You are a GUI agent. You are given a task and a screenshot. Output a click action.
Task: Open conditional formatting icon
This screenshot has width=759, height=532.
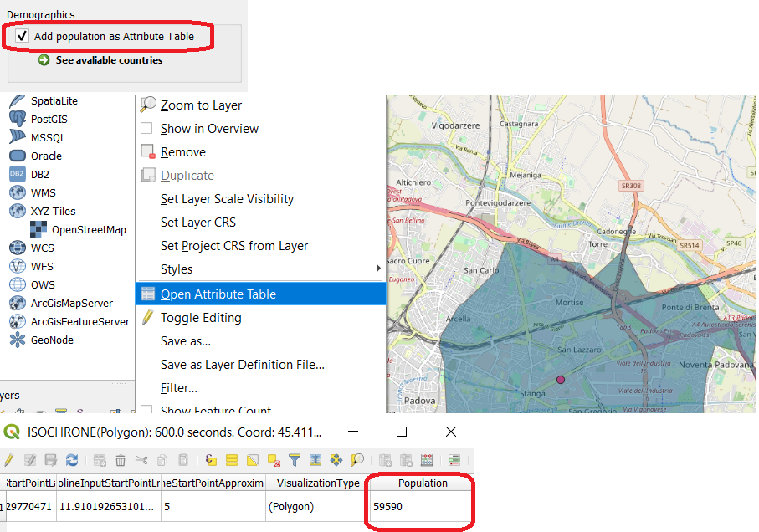pyautogui.click(x=454, y=460)
